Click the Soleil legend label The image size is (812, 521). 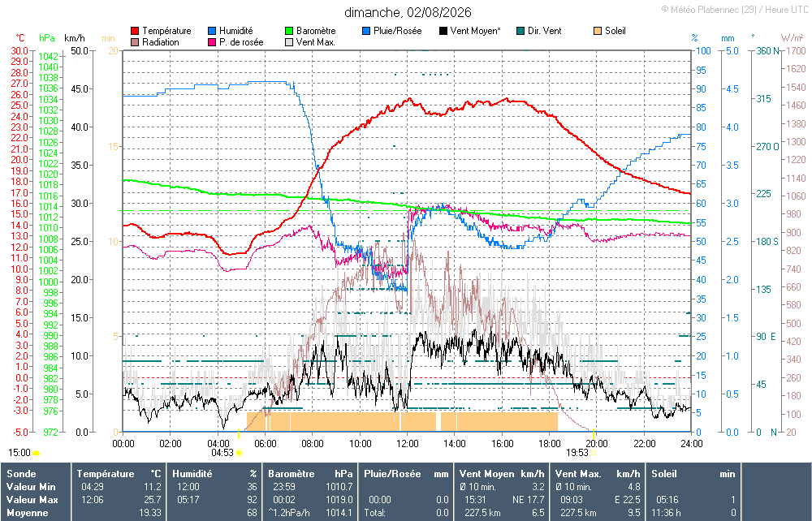[615, 31]
